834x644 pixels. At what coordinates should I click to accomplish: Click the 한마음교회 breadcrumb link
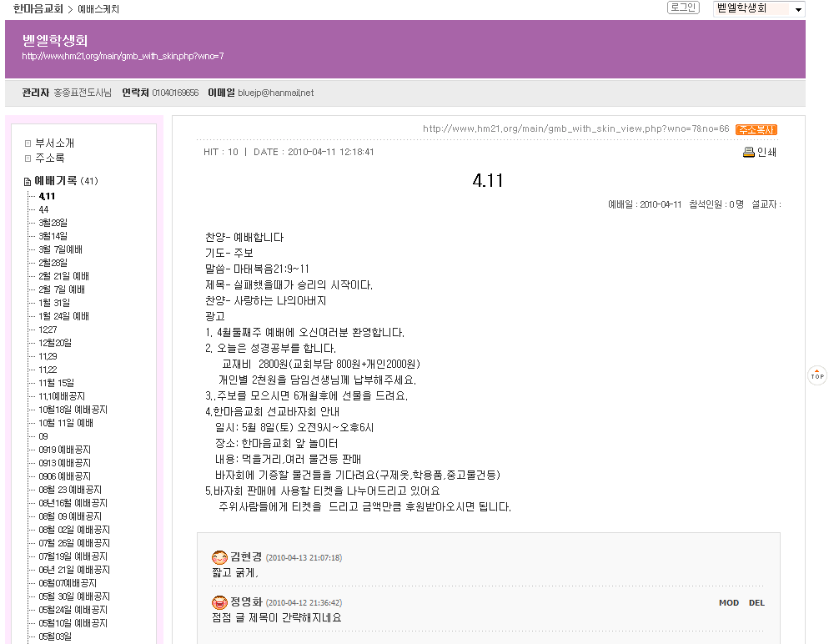point(38,9)
